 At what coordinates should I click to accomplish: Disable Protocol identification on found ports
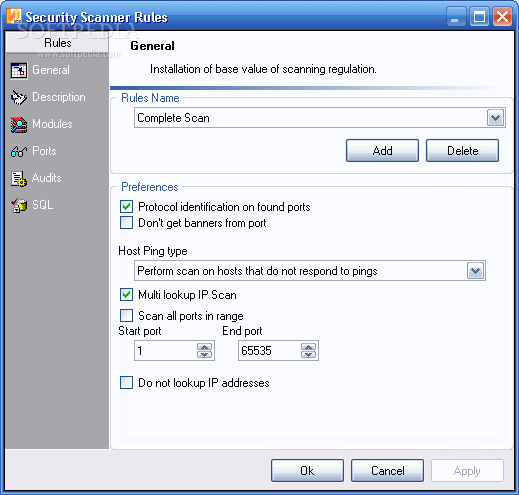[x=126, y=207]
